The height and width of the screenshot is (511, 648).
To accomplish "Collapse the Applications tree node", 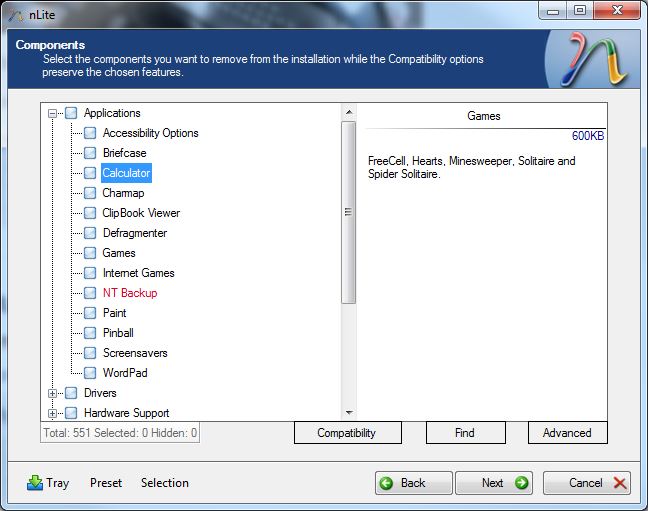I will 52,113.
